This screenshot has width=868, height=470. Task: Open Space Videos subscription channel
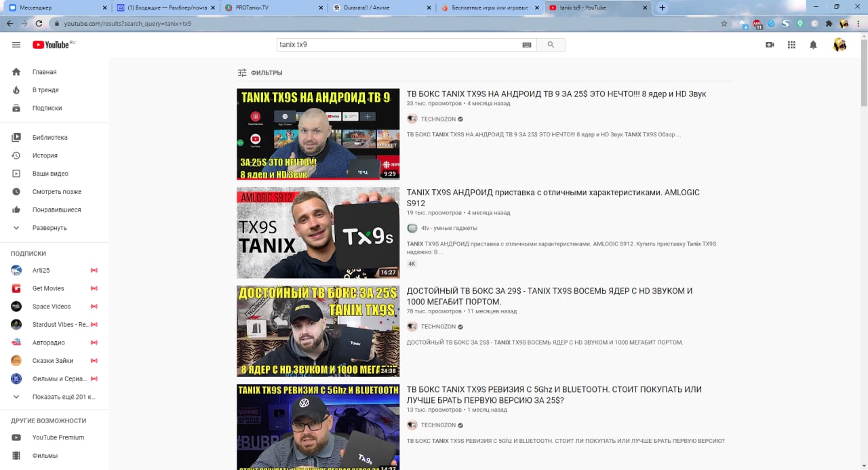coord(54,307)
